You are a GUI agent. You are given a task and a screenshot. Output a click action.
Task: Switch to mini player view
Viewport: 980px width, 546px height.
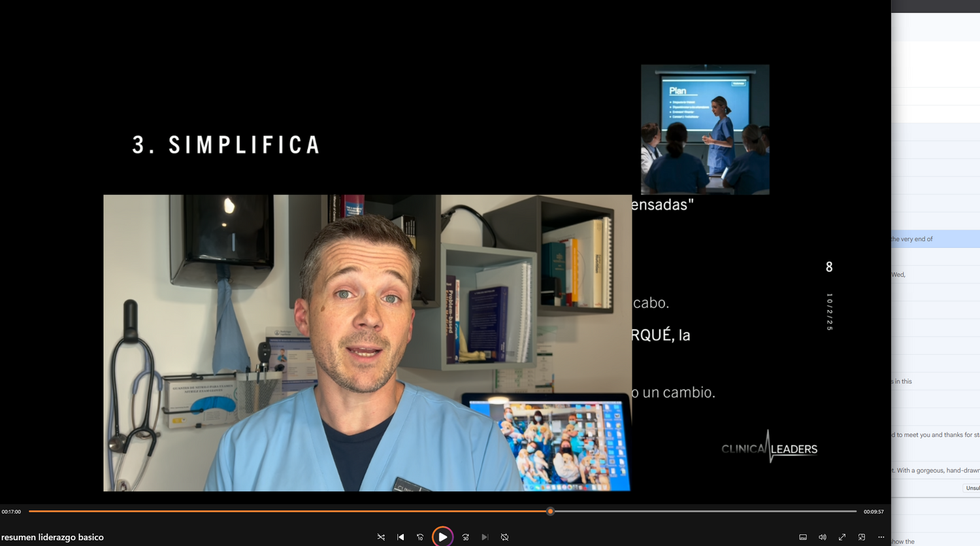[x=862, y=537]
